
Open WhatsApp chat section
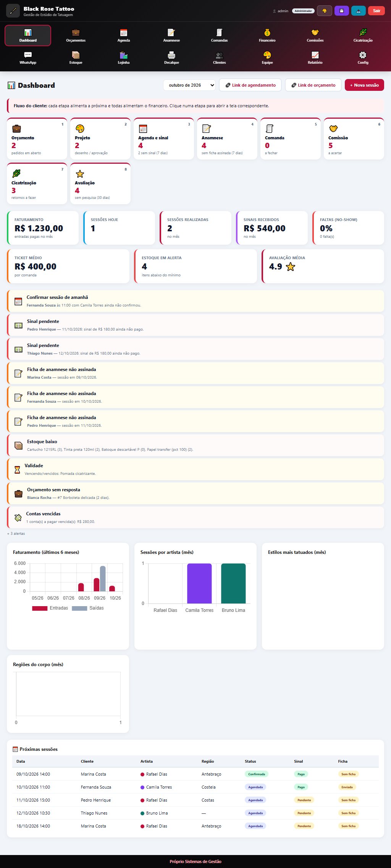tap(28, 58)
